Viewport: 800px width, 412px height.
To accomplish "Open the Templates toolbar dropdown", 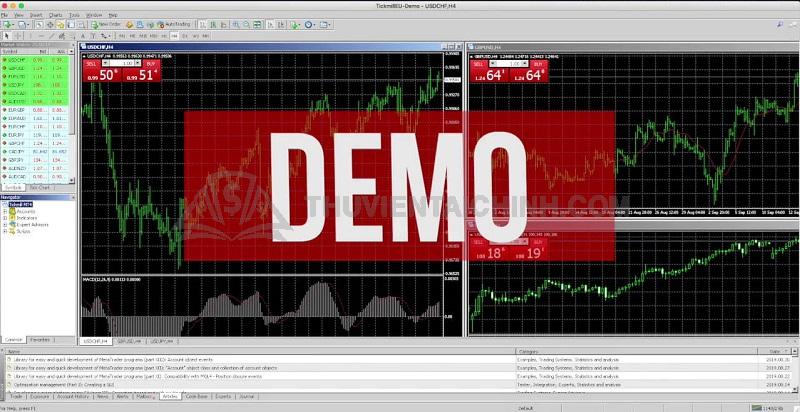I will pyautogui.click(x=324, y=24).
